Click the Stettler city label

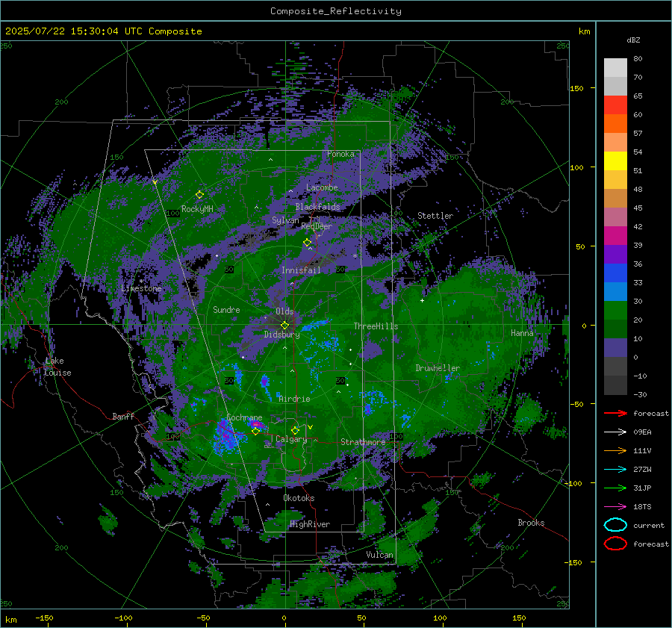tap(435, 216)
